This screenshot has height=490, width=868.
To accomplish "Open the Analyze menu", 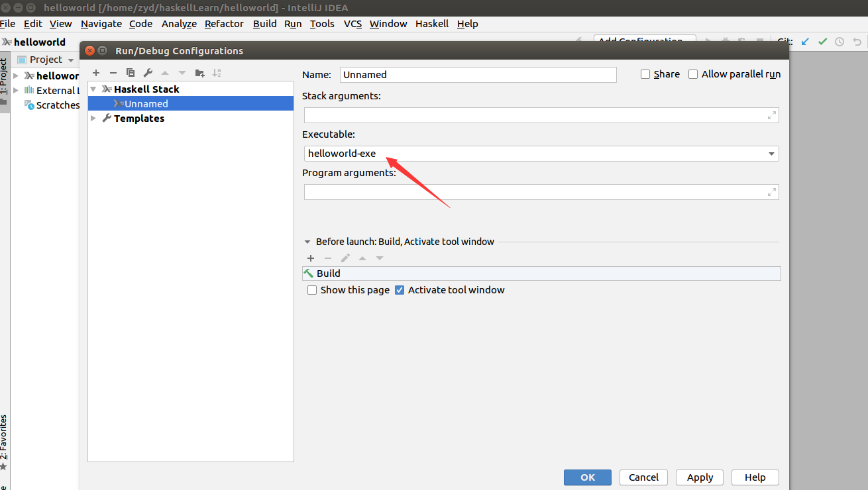I will coord(179,23).
